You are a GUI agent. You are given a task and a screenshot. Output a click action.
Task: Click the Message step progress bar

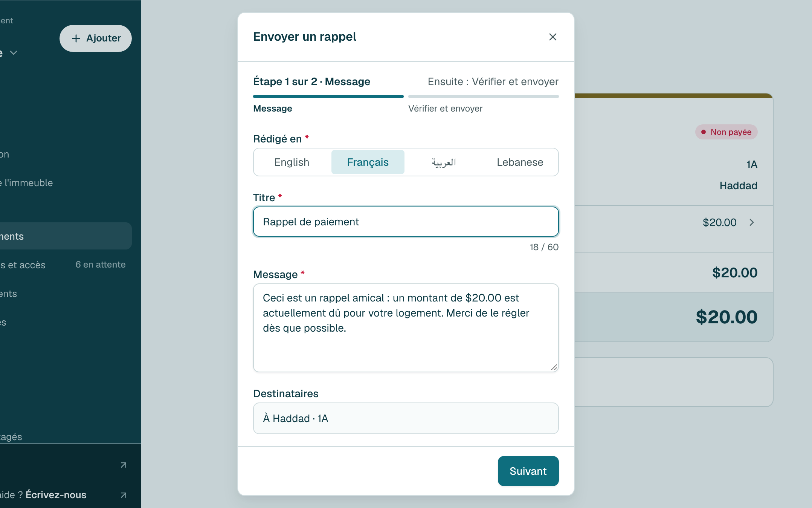coord(328,96)
